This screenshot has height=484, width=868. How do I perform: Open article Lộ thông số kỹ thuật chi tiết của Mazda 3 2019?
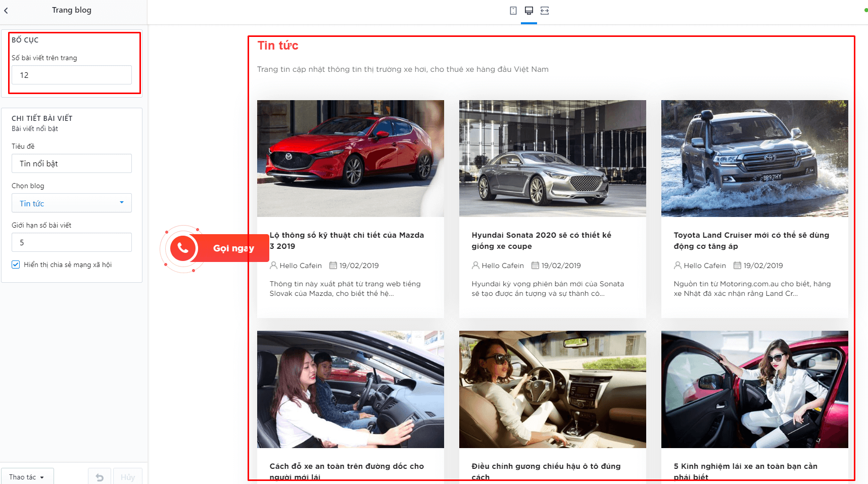point(347,241)
